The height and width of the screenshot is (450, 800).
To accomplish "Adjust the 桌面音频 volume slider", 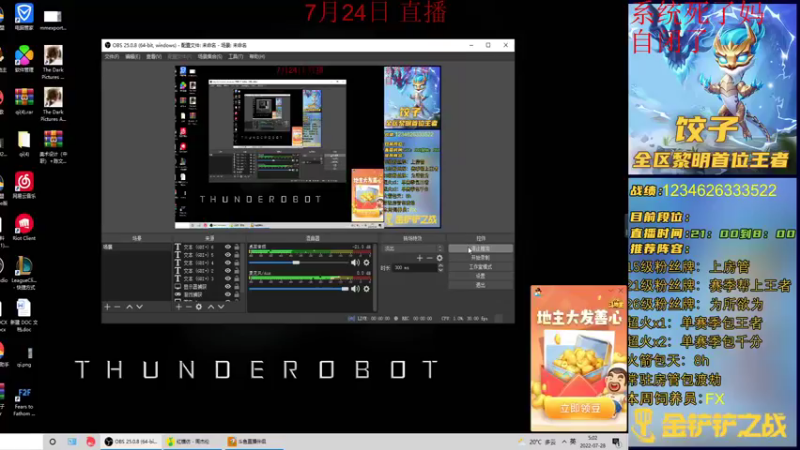I will (298, 262).
